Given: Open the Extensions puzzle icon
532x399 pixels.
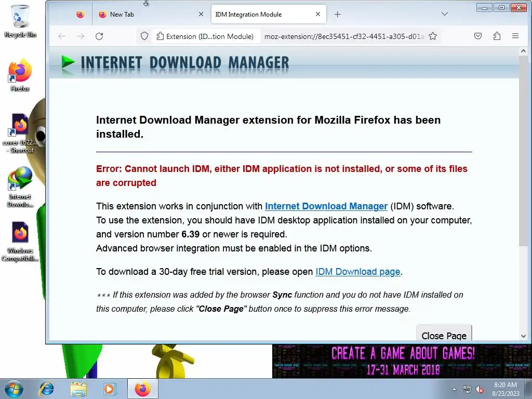Looking at the screenshot, I should [x=497, y=36].
